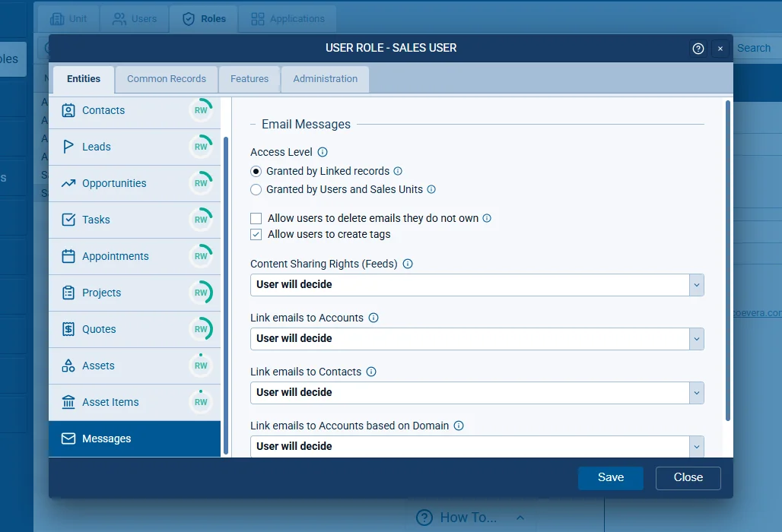
Task: Click the Leads flag icon
Action: pyautogui.click(x=68, y=147)
